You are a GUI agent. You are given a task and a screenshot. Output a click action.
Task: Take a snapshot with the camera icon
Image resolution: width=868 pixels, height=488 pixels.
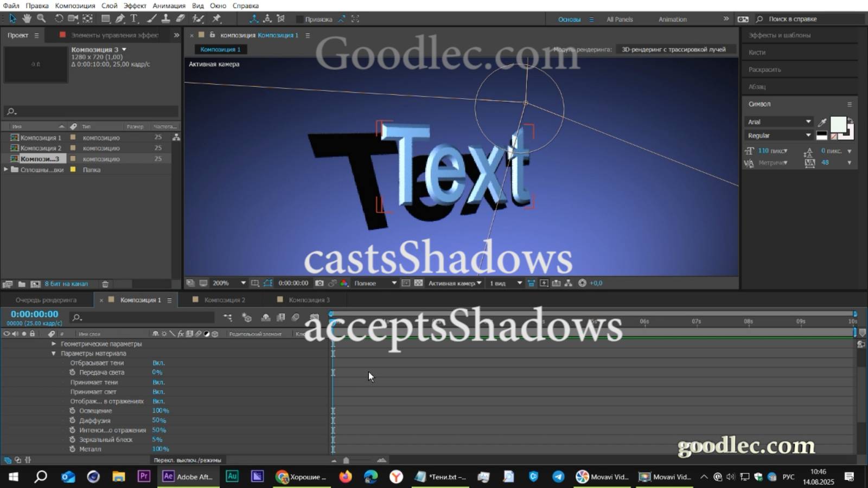tap(320, 282)
